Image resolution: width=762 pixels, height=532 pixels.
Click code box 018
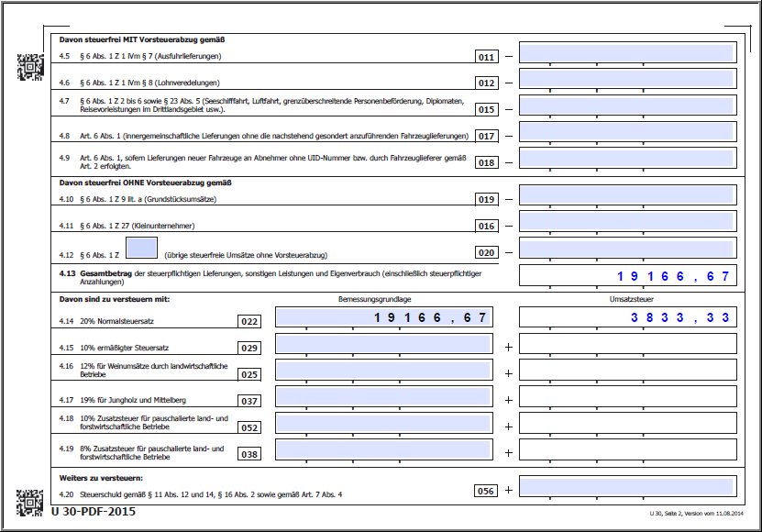pos(487,163)
